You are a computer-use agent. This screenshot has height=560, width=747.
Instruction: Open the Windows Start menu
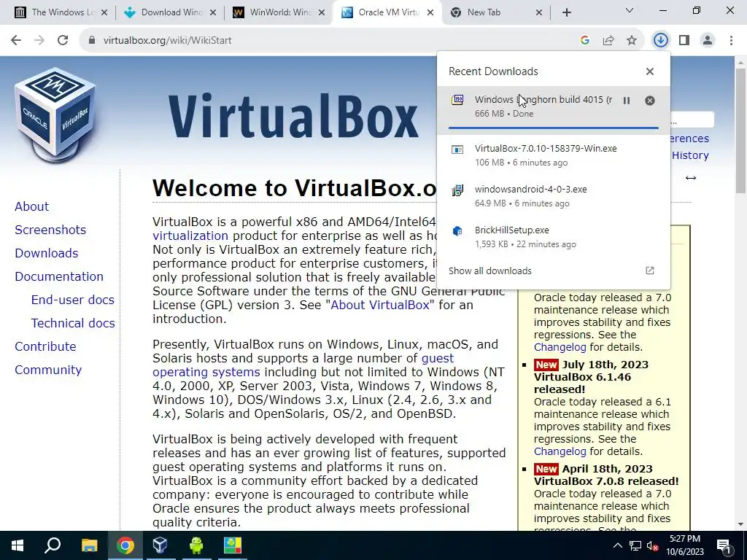pyautogui.click(x=18, y=545)
